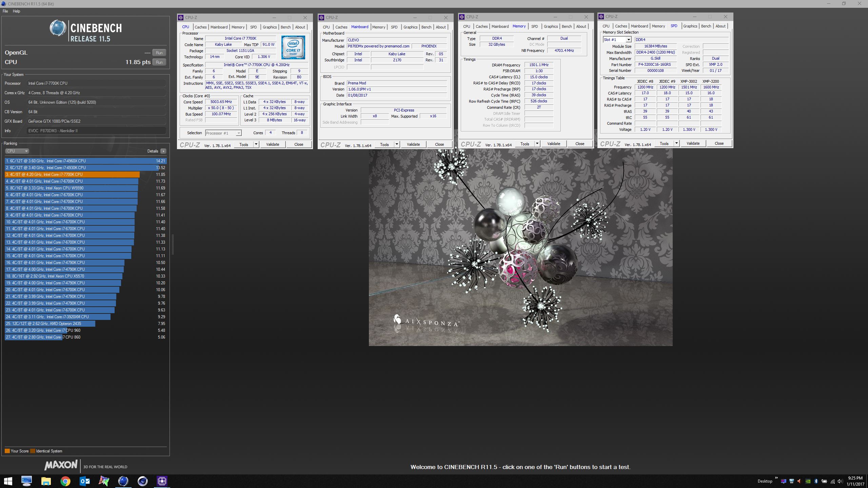The height and width of the screenshot is (488, 868).
Task: Open the ranking CPU dropdown
Action: tap(17, 151)
